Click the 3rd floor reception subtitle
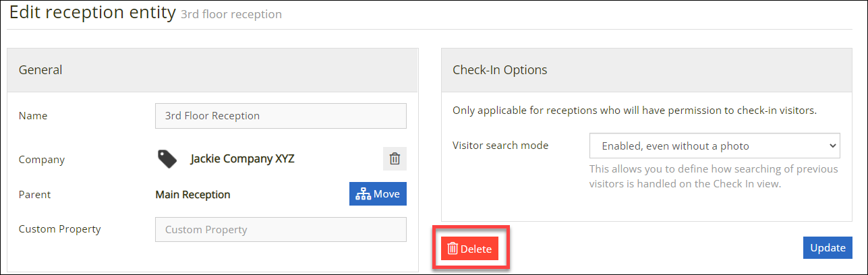 tap(231, 14)
